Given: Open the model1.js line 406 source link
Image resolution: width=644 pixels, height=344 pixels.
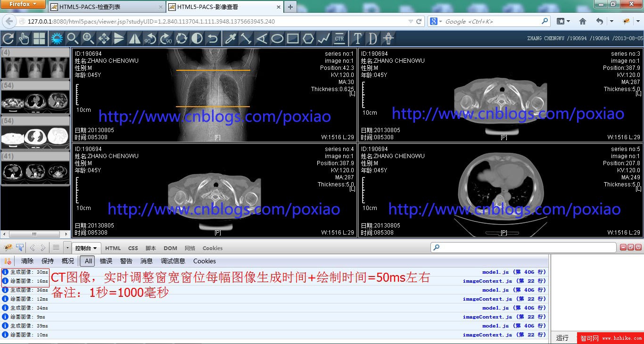Looking at the screenshot, I should click(x=513, y=272).
